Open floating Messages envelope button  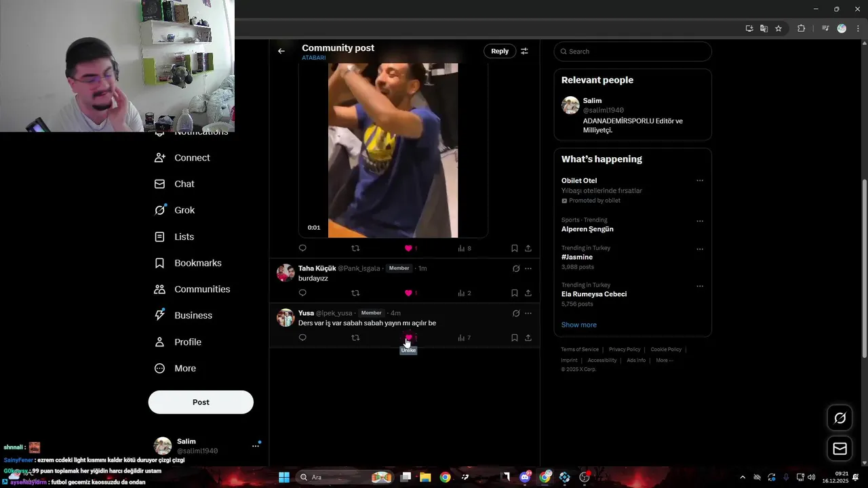[x=840, y=449]
